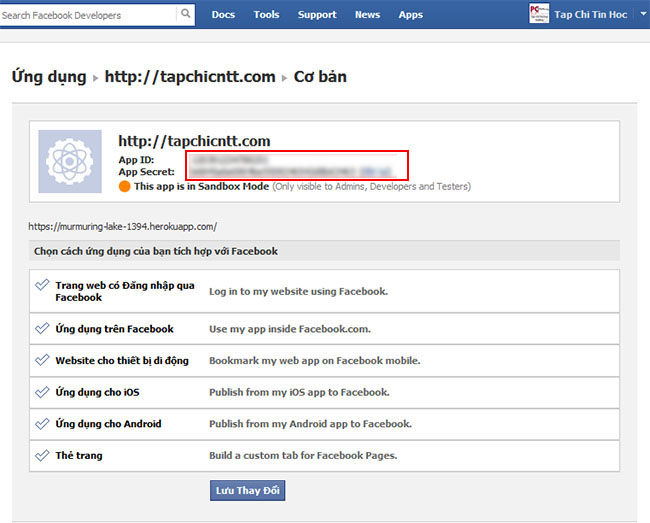Click 'Log in to my website using Facebook.' text
This screenshot has height=523, width=650.
coord(298,291)
